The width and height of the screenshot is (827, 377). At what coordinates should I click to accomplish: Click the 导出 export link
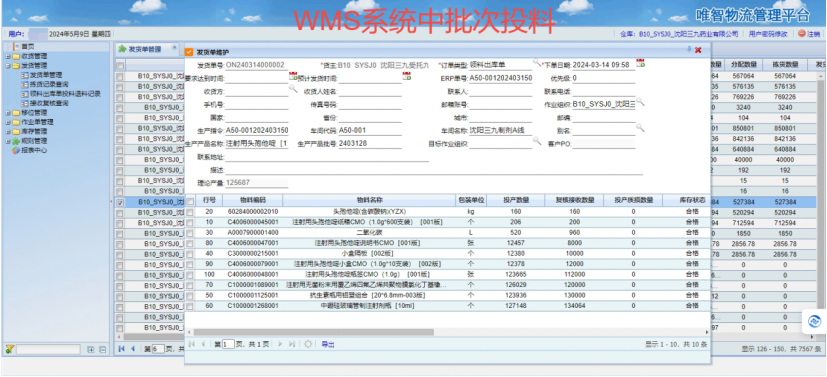pos(328,344)
